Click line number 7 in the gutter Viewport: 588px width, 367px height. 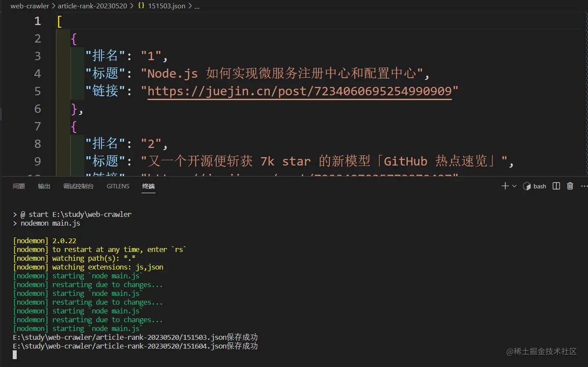click(37, 126)
